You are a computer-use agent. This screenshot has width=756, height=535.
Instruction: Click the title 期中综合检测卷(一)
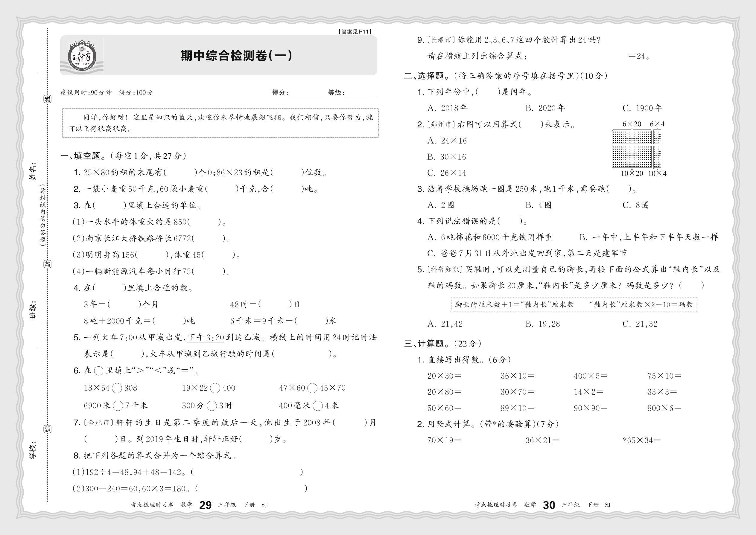click(x=236, y=56)
